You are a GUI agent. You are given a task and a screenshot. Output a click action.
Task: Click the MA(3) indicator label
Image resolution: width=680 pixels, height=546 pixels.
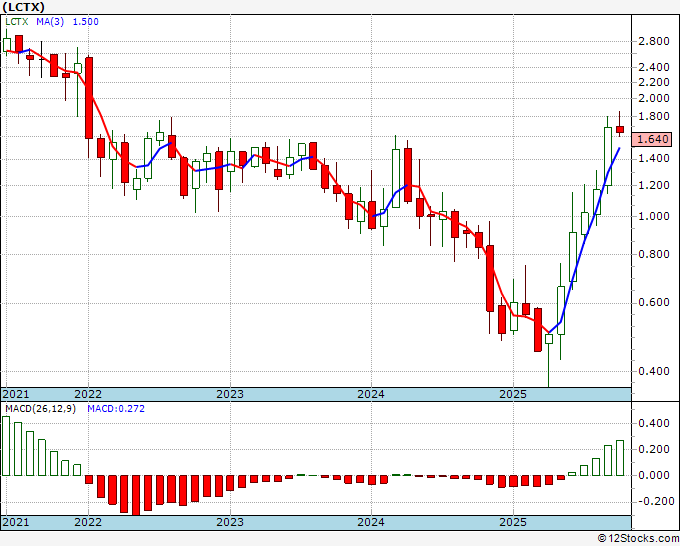50,22
